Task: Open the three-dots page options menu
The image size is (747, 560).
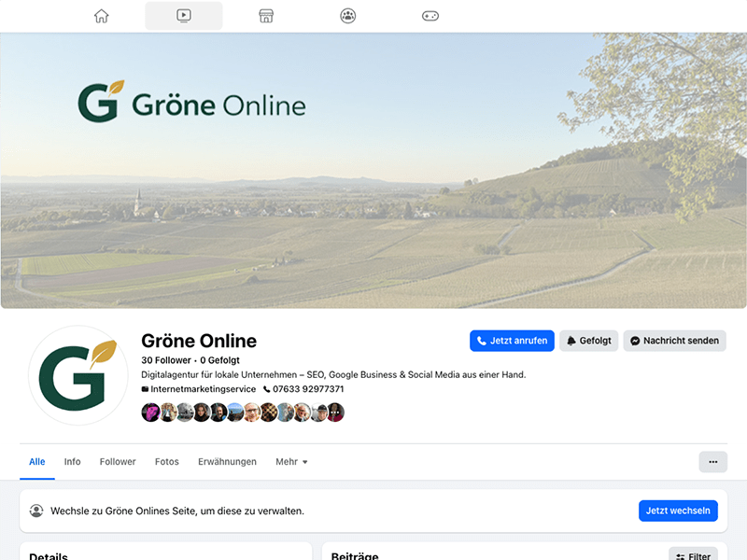Action: (712, 462)
